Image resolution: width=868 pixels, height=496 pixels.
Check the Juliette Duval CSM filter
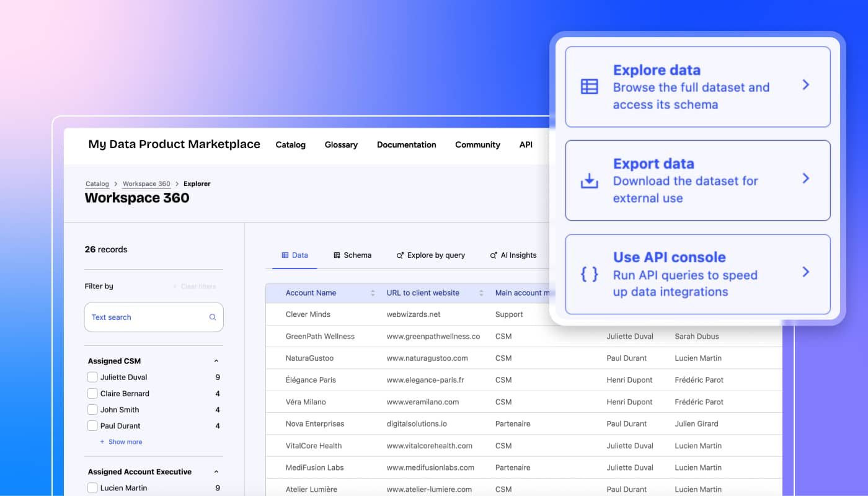[92, 377]
